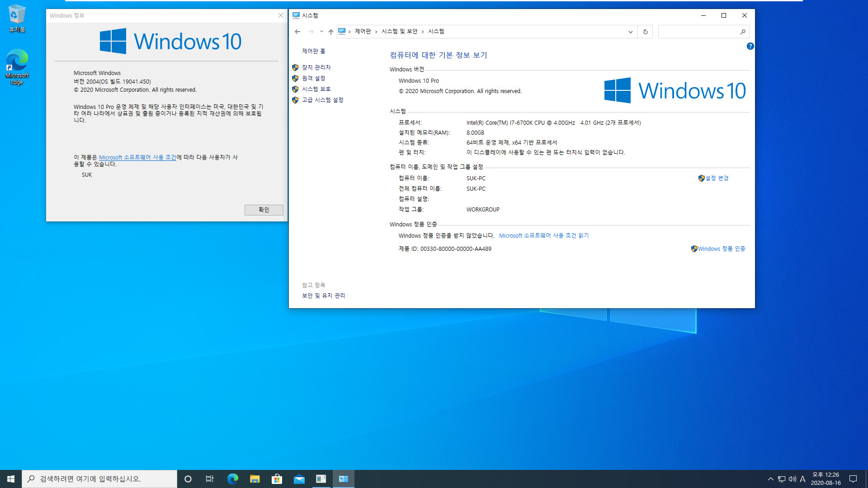The width and height of the screenshot is (868, 488).
Task: Expand breadcrumb chevron after 제어판
Action: coord(376,32)
